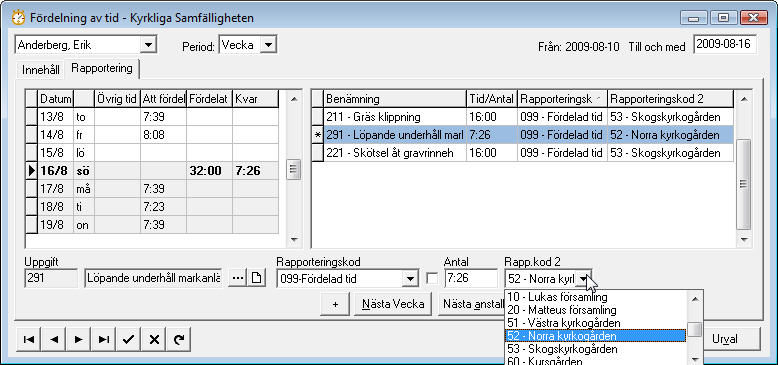Click the Uppgift code field 291
This screenshot has height=365, width=778.
click(51, 278)
